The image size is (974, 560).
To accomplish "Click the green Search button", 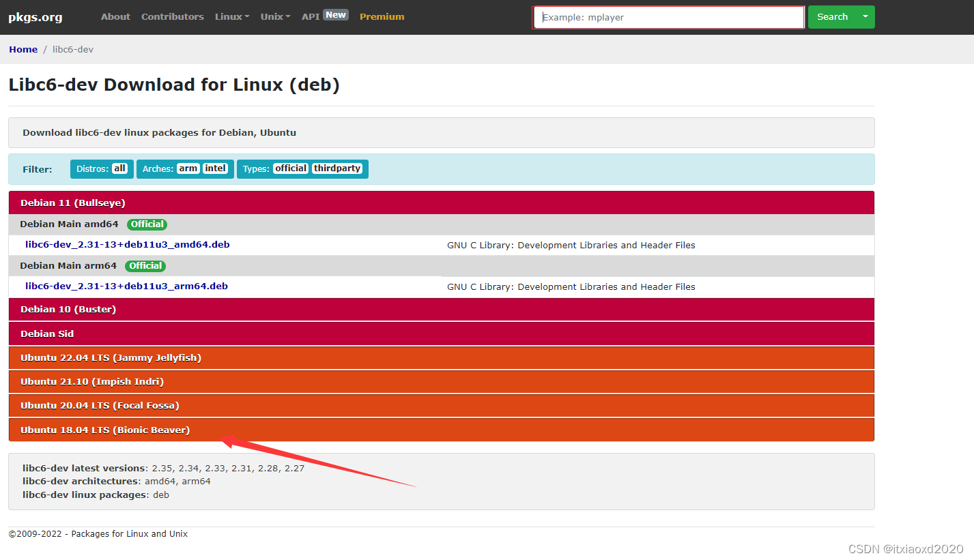I will coord(833,17).
